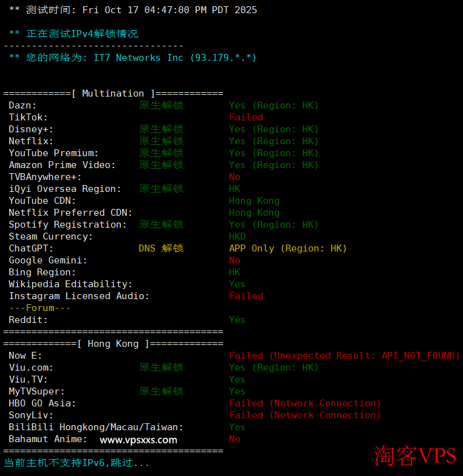Select the Hong Kong section header
Screen dimensions: 463x476
pyautogui.click(x=113, y=344)
